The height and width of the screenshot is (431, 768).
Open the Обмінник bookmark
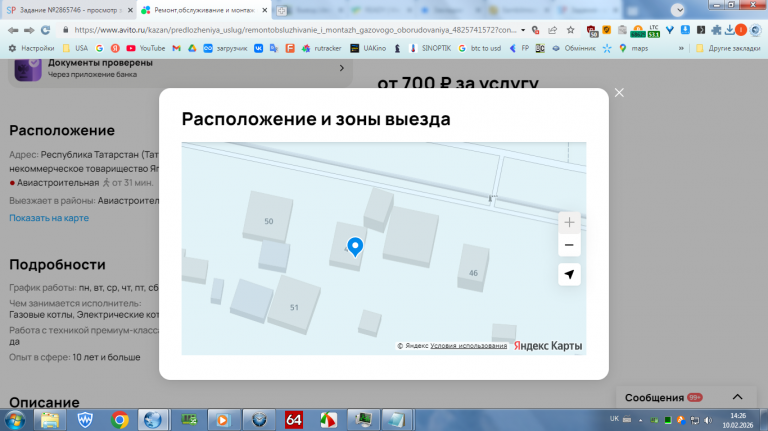pyautogui.click(x=574, y=48)
